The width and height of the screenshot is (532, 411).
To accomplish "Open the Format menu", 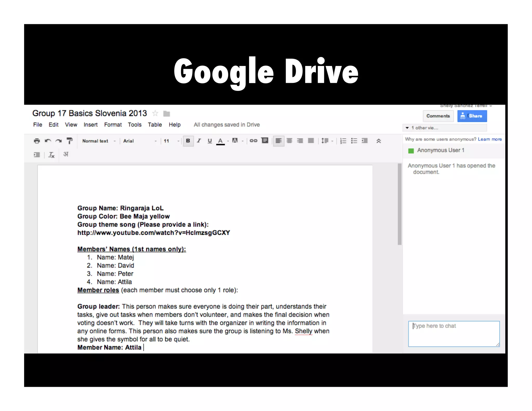I will [113, 125].
